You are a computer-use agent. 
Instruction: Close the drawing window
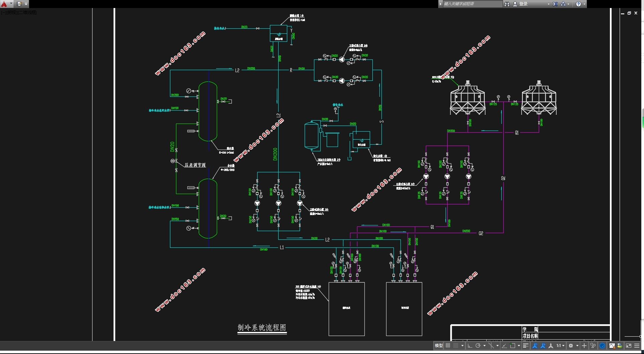(636, 13)
